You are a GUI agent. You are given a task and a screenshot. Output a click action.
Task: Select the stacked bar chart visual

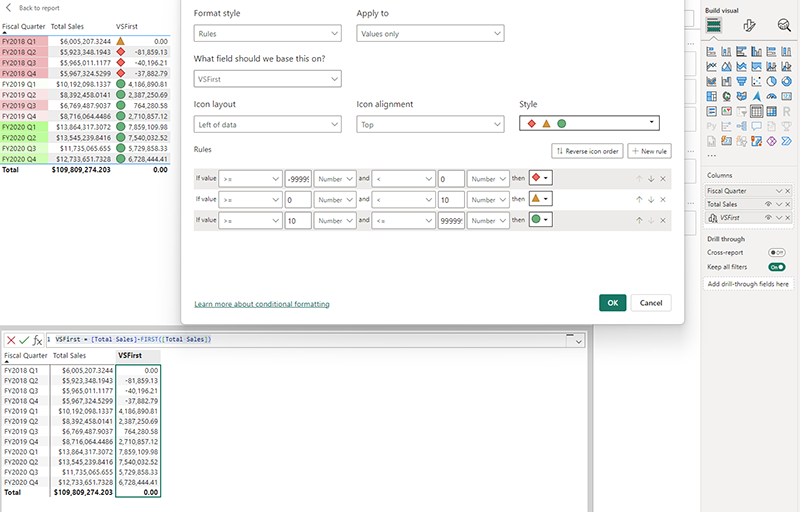point(711,52)
